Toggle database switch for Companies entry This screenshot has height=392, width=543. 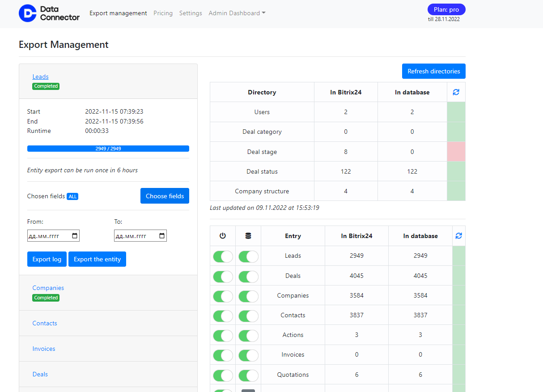click(x=248, y=296)
